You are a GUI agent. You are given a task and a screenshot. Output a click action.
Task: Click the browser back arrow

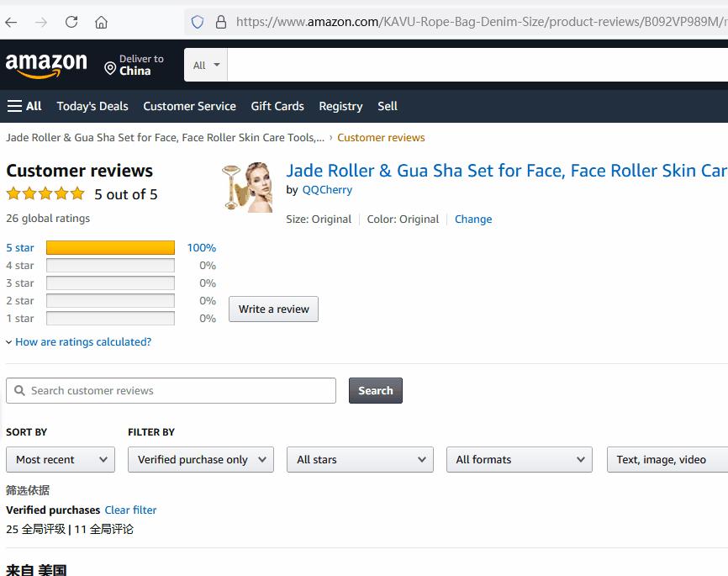(12, 22)
